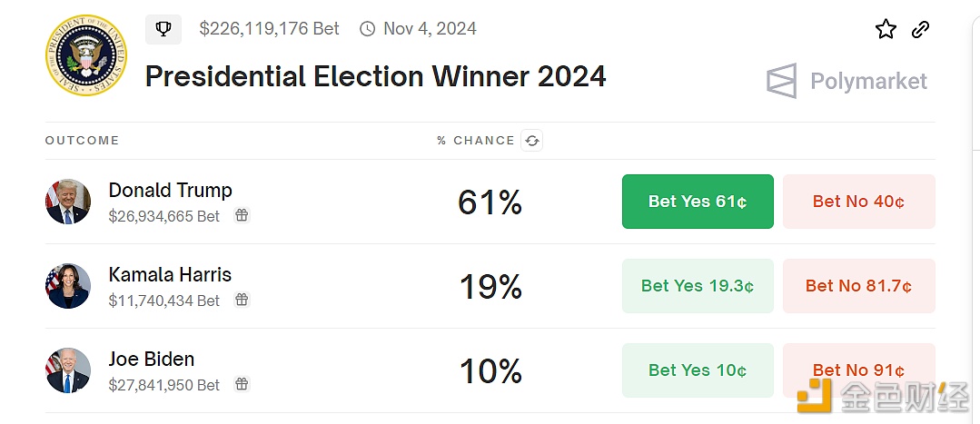Choose Bet No 81.7¢ for Harris
The width and height of the screenshot is (980, 424).
[x=859, y=286]
